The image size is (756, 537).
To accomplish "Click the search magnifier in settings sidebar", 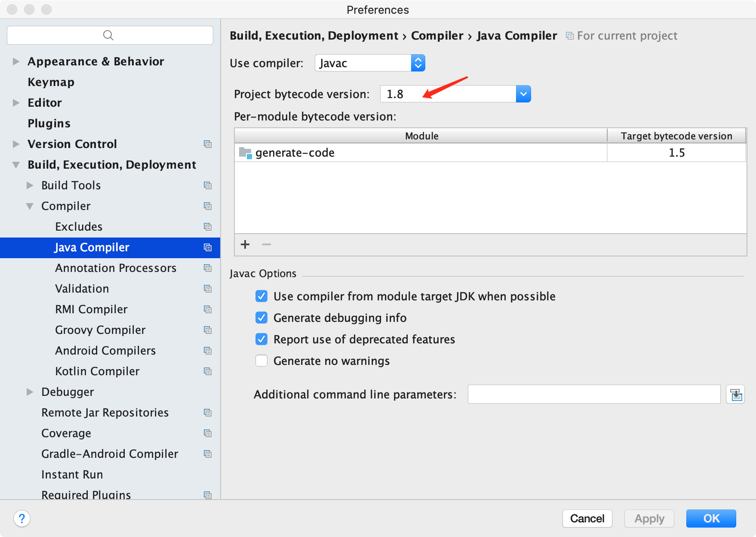I will pos(108,35).
